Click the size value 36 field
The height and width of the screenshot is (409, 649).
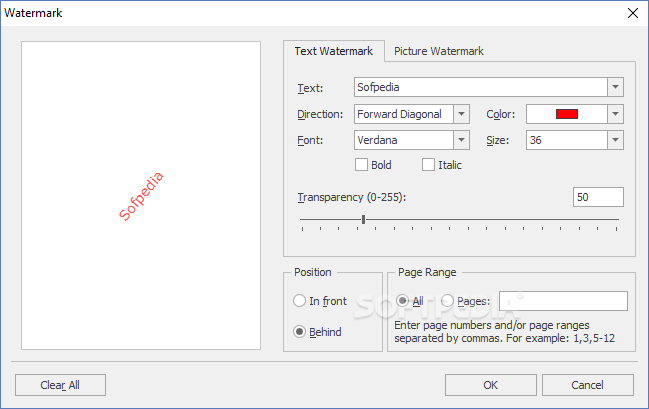[x=567, y=140]
